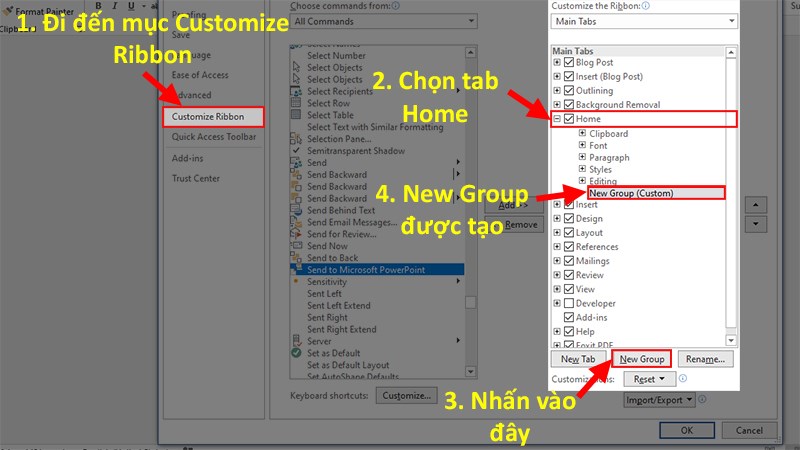
Task: Open the Choose commands from dropdown
Action: coord(384,21)
